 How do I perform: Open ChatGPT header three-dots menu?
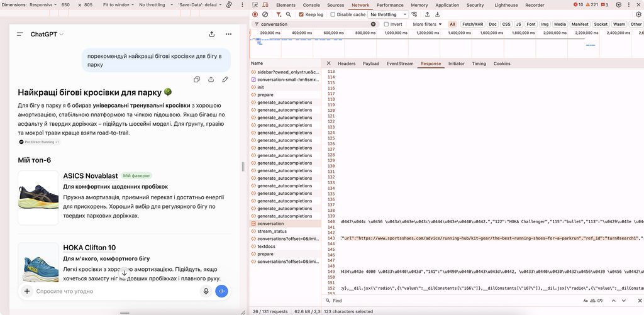(x=229, y=34)
